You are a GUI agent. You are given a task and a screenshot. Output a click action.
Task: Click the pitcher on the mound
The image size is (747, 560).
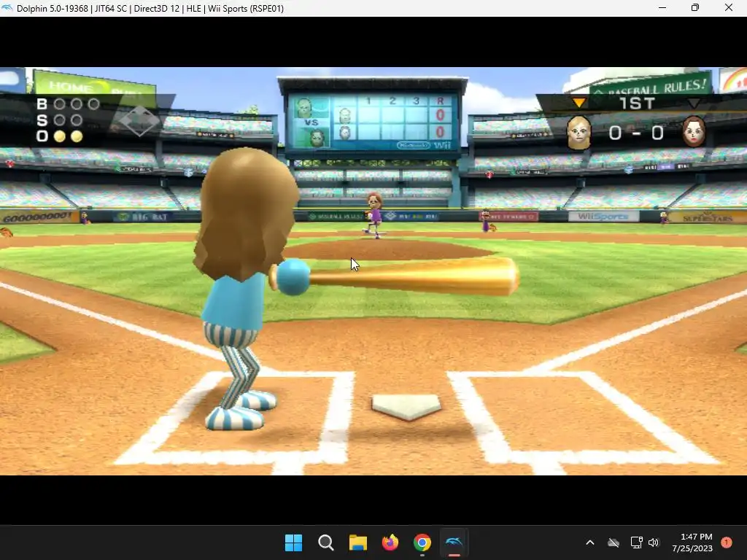[374, 215]
